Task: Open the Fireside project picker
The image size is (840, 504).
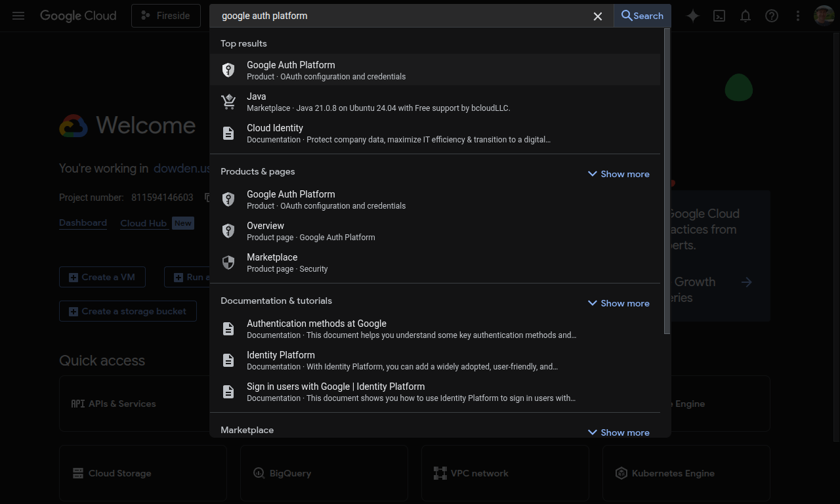Action: click(x=165, y=16)
